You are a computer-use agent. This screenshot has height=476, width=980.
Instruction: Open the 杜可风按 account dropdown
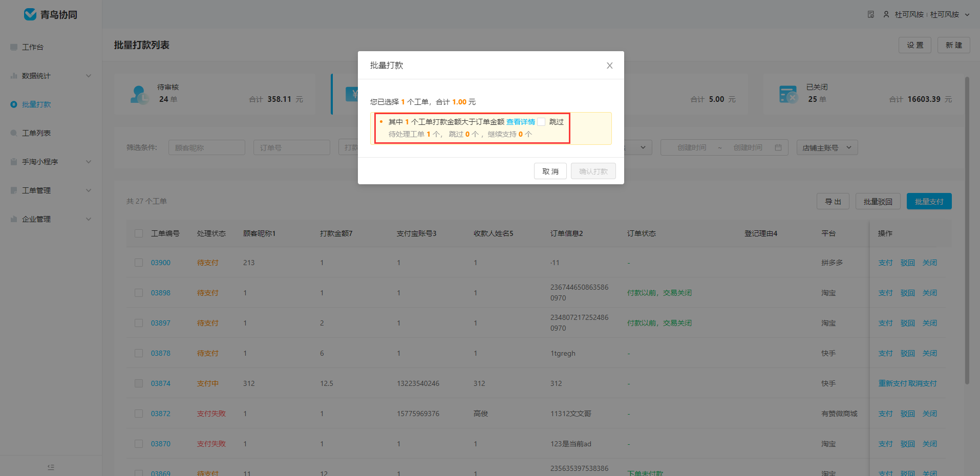(x=932, y=14)
